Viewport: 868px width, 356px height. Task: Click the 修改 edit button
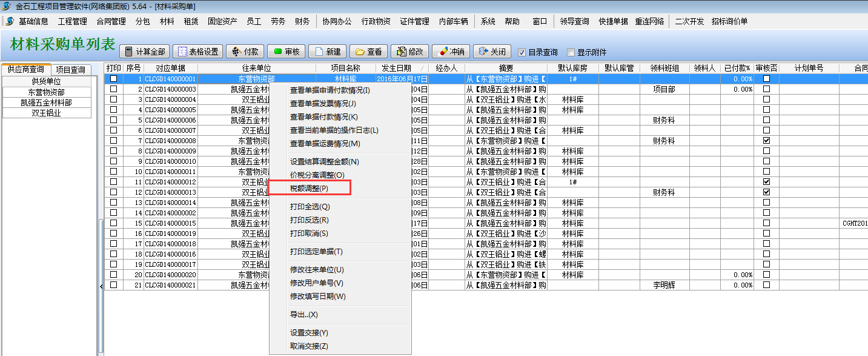(409, 52)
